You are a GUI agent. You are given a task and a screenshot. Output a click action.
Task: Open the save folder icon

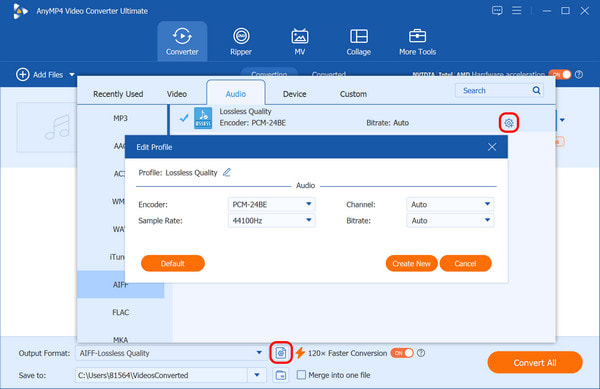(281, 375)
